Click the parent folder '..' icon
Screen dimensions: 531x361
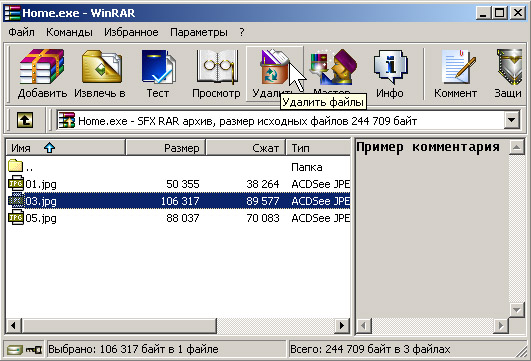15,166
